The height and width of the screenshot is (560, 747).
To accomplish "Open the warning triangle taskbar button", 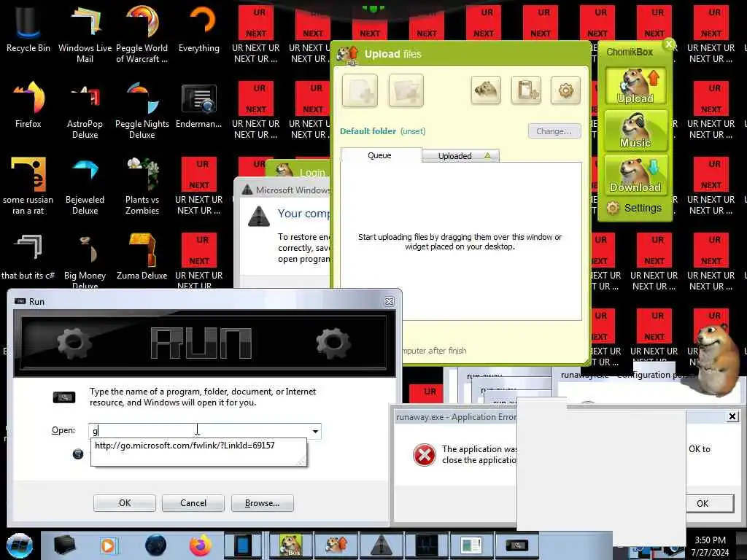I will [x=381, y=545].
